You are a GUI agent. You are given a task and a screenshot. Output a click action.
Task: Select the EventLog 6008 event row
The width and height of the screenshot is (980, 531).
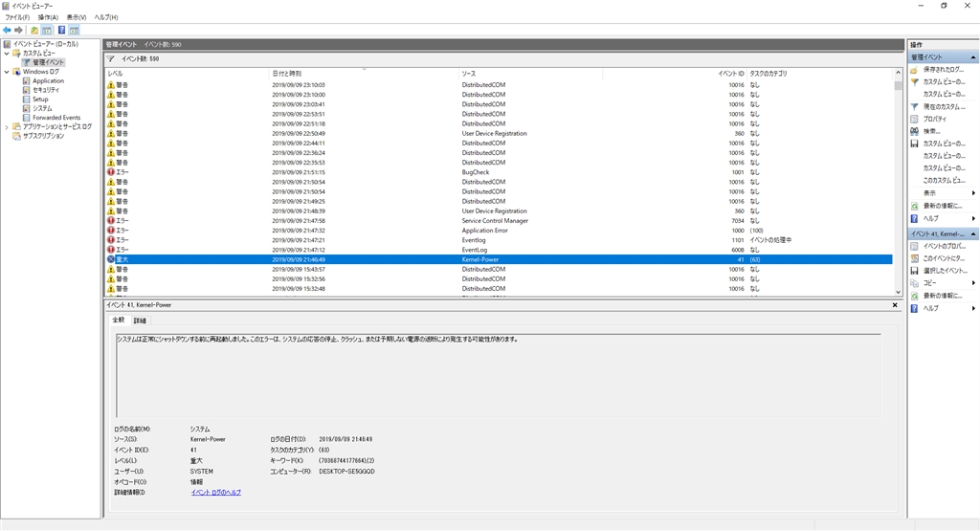(x=499, y=250)
